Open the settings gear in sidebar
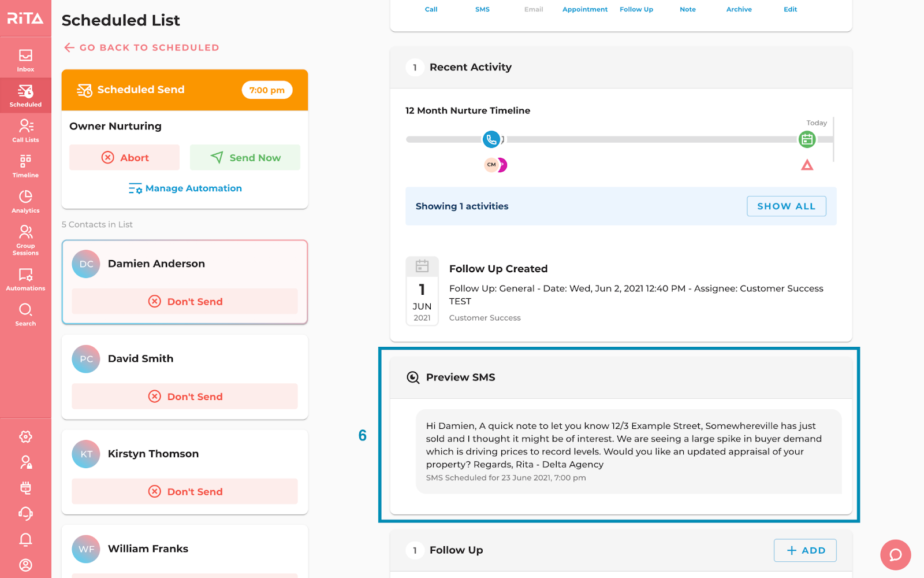924x578 pixels. coord(25,436)
